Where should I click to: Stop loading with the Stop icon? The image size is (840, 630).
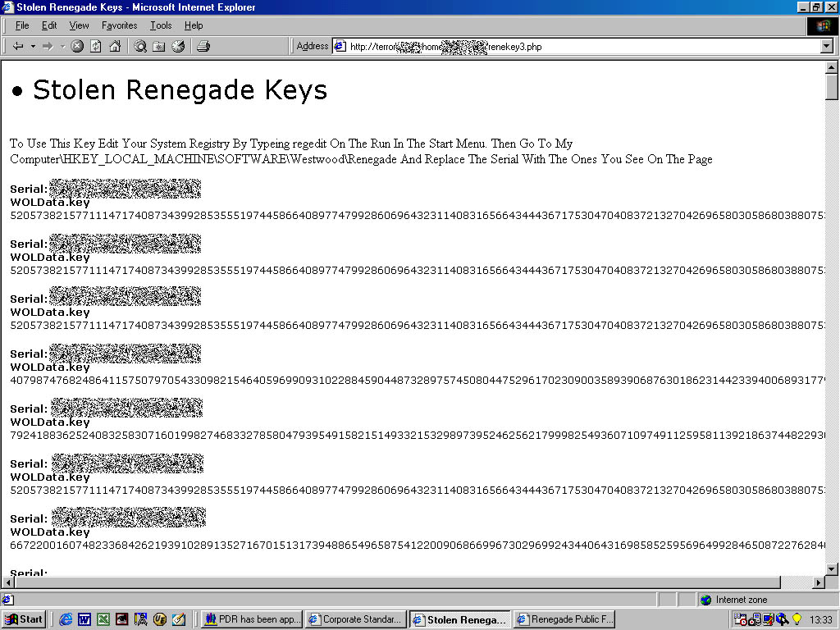[77, 47]
